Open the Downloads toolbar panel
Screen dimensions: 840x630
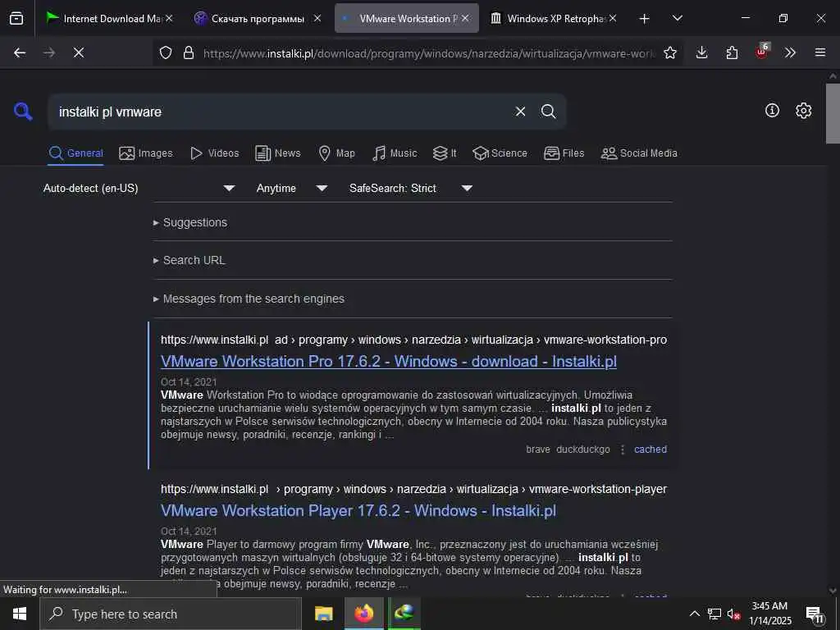[702, 52]
